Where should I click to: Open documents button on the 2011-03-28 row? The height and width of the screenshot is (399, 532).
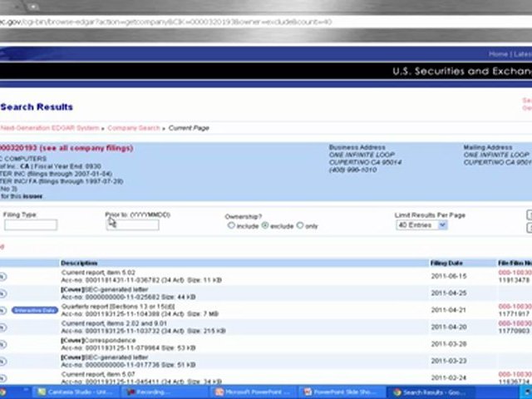coord(2,344)
